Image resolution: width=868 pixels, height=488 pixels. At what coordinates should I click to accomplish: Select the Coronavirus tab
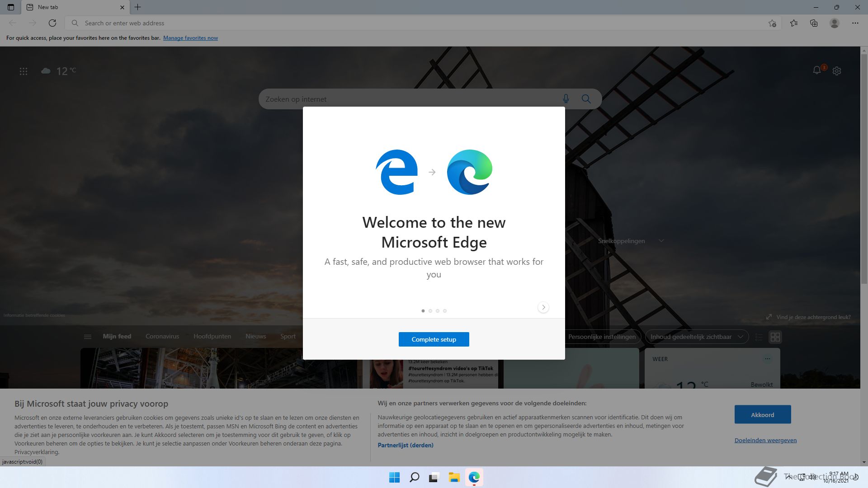pos(162,336)
